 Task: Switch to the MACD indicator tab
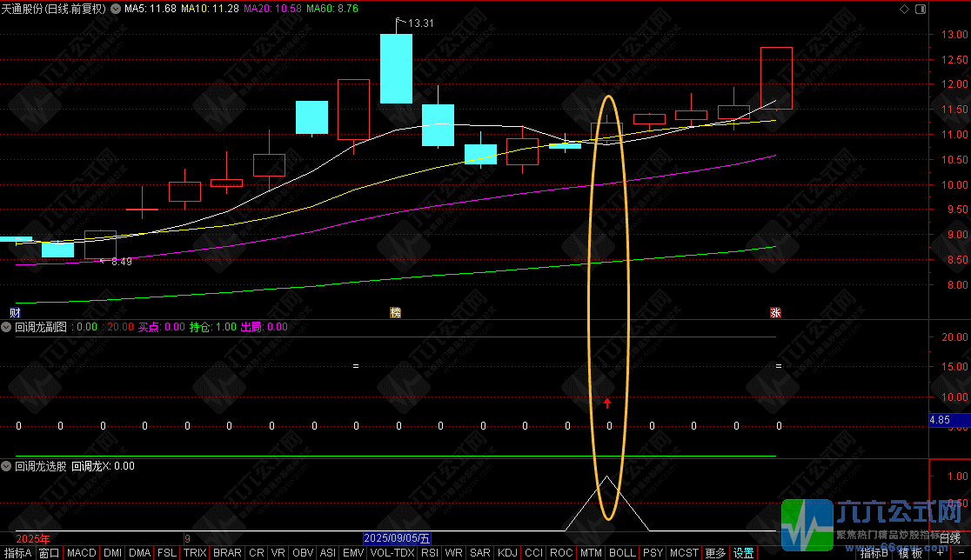pyautogui.click(x=81, y=553)
